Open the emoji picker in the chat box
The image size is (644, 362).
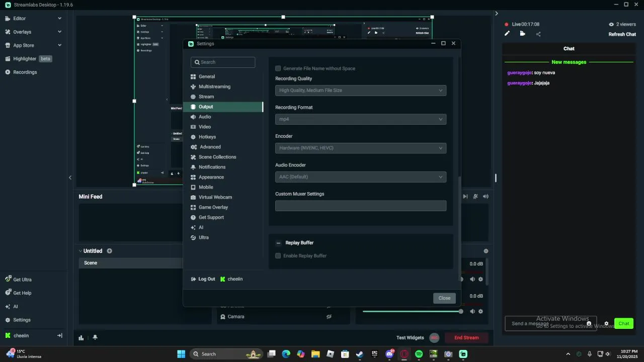click(589, 324)
